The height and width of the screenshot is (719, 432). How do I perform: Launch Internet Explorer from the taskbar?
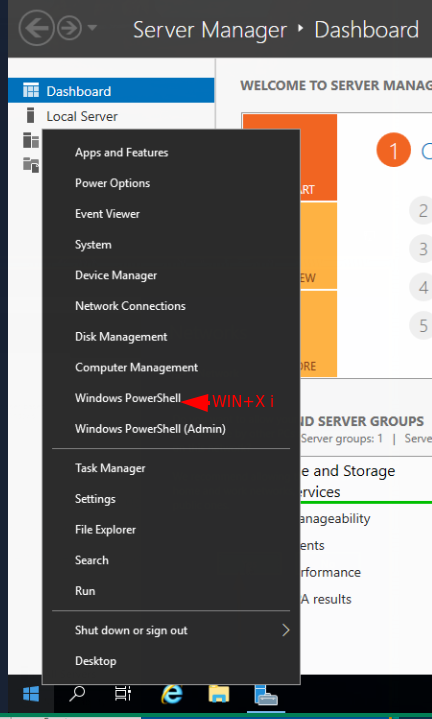coord(172,694)
